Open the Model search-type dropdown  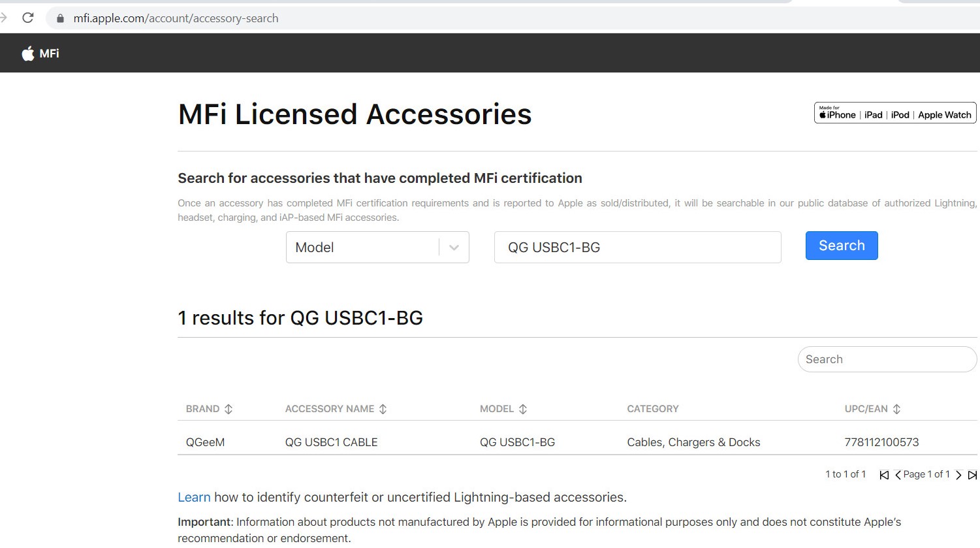pyautogui.click(x=377, y=248)
